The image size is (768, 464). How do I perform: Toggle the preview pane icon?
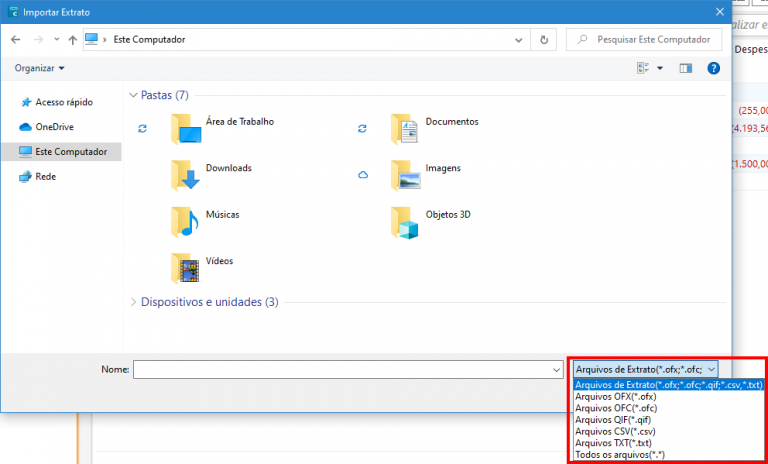pos(686,68)
